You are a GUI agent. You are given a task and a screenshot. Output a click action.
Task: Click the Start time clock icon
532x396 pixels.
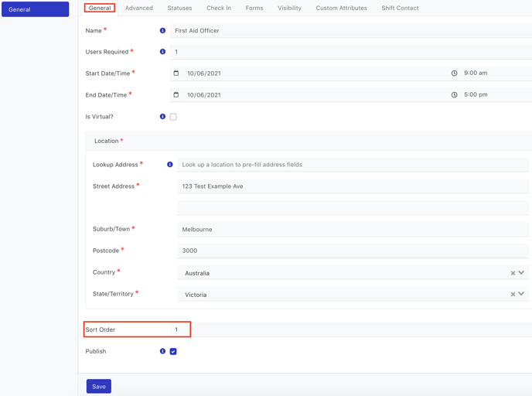click(x=455, y=73)
